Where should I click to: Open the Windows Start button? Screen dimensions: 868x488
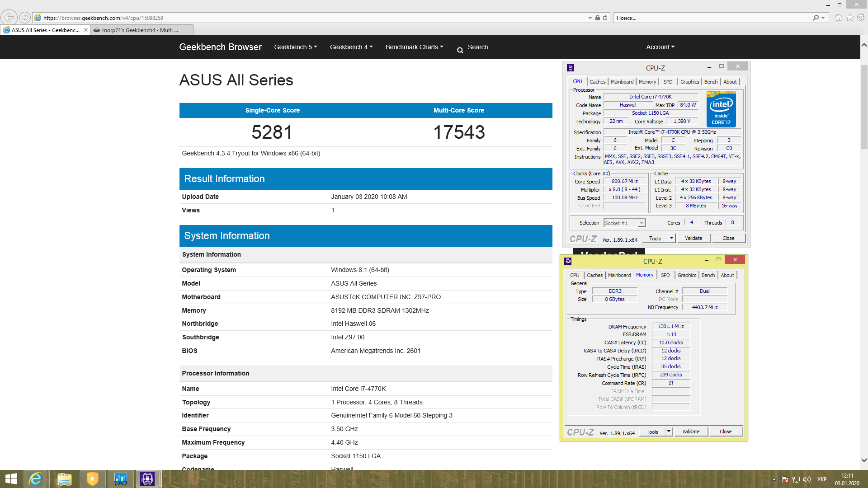(11, 479)
